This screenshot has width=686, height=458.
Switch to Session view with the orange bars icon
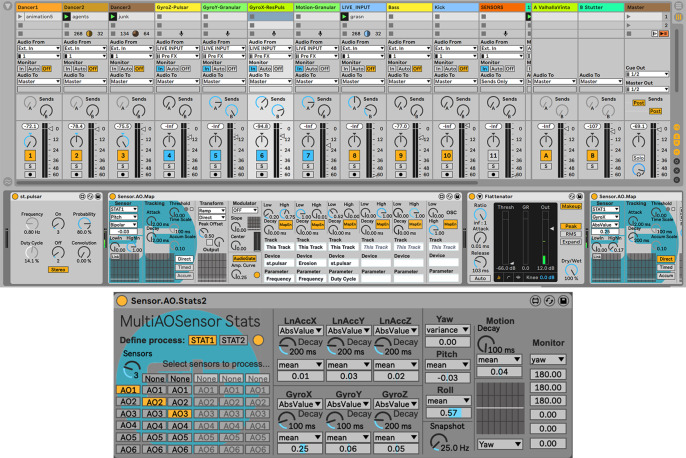pos(679,17)
